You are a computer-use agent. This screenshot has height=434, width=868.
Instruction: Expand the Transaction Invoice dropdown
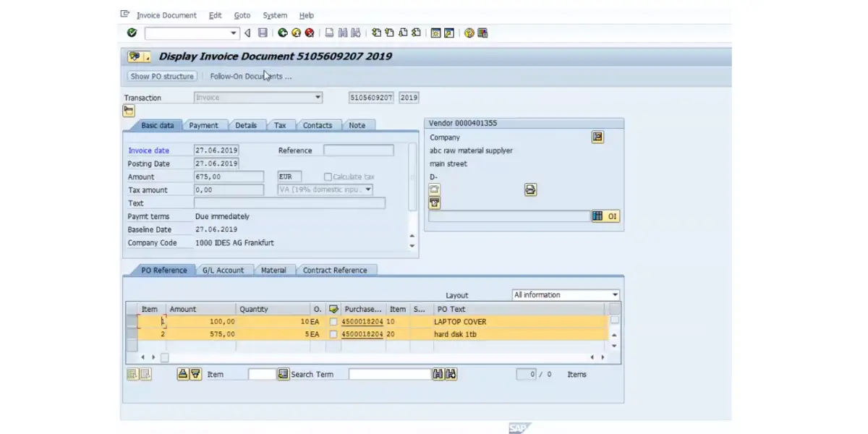[x=318, y=98]
